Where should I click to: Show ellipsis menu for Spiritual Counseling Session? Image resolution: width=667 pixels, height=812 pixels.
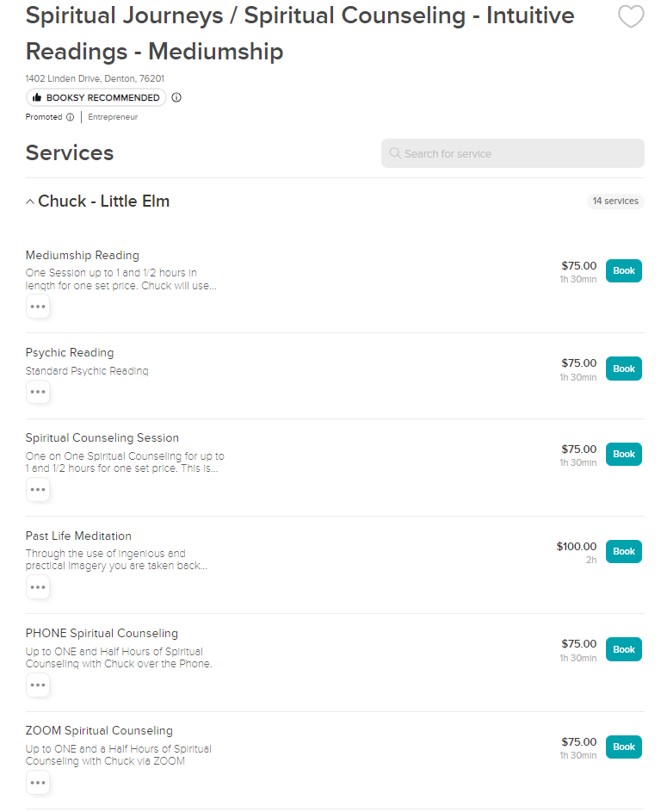click(38, 489)
